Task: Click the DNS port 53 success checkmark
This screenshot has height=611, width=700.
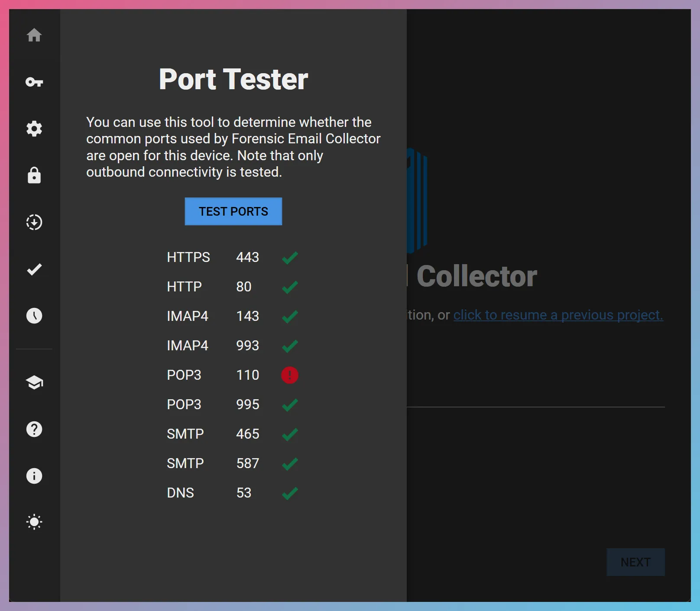Action: [x=289, y=493]
